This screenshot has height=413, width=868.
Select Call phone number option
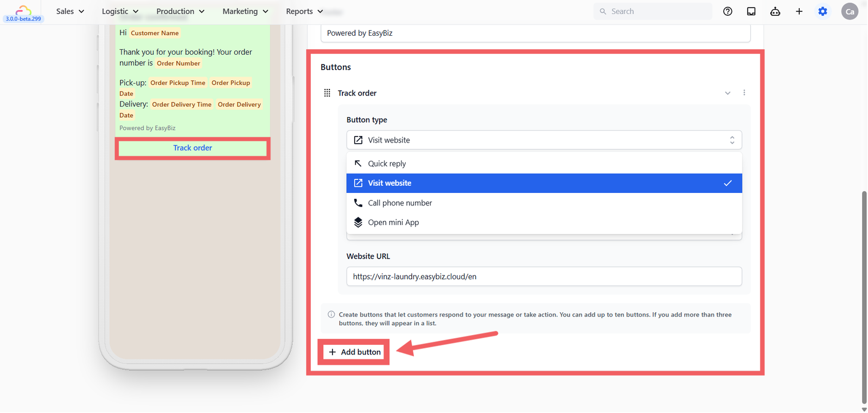pyautogui.click(x=544, y=203)
